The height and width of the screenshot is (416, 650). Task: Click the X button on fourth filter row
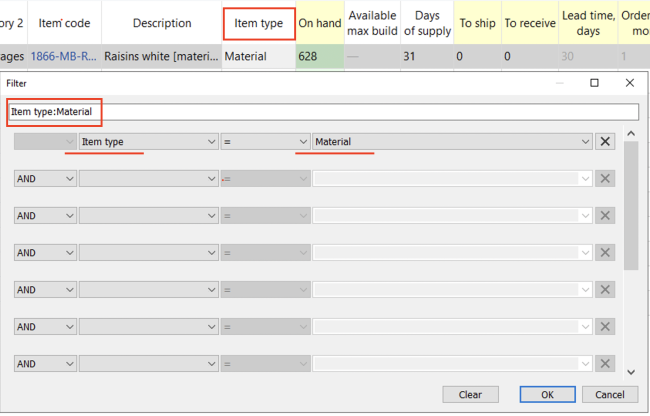(604, 253)
